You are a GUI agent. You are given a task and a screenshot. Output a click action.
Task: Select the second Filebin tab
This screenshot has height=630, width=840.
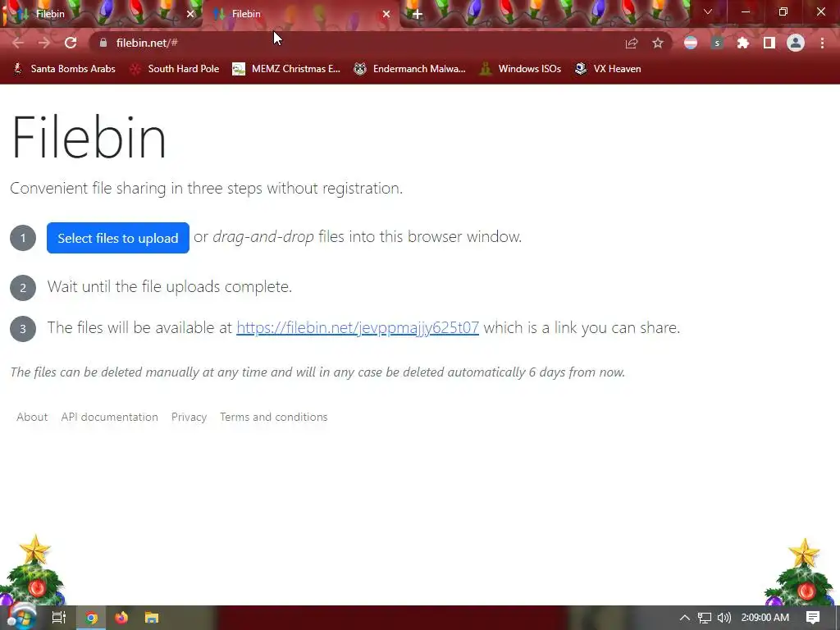tap(300, 14)
